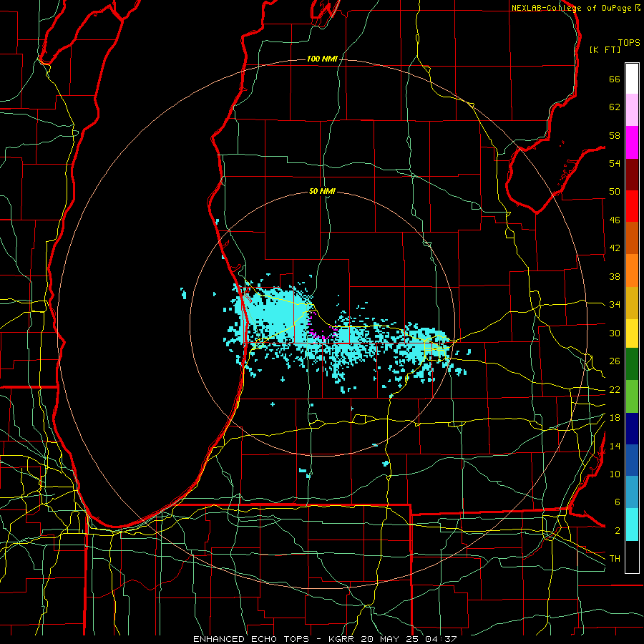The image size is (644, 644).
Task: Select the yellow legend swatch beside 30
Action: (632, 333)
